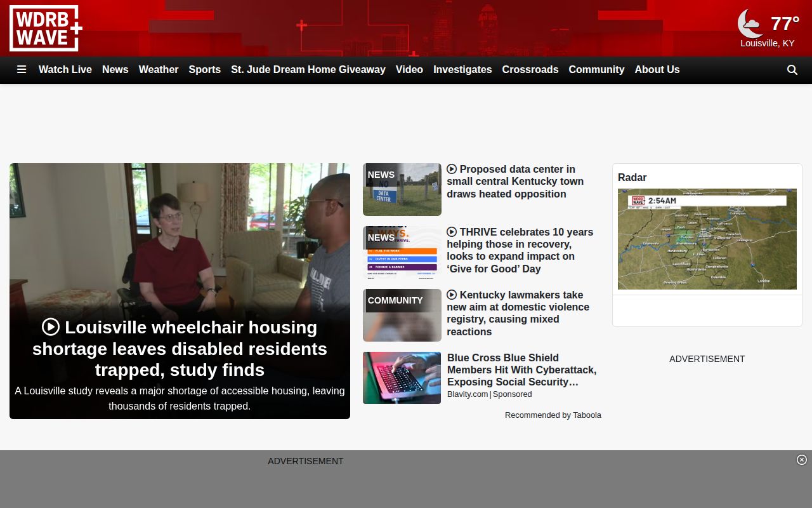Screen dimensions: 812x508
Task: Click the wheelchair housing story summary text
Action: pyautogui.click(x=180, y=398)
